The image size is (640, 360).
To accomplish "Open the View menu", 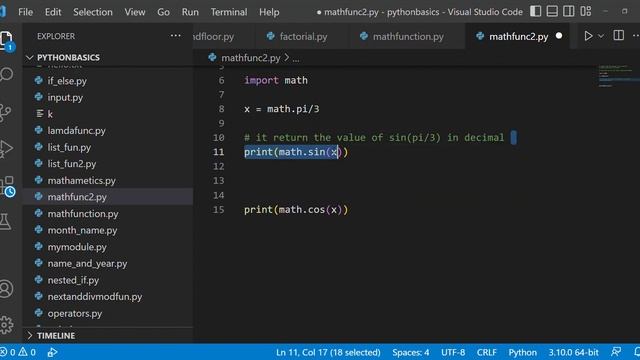I will [x=135, y=12].
